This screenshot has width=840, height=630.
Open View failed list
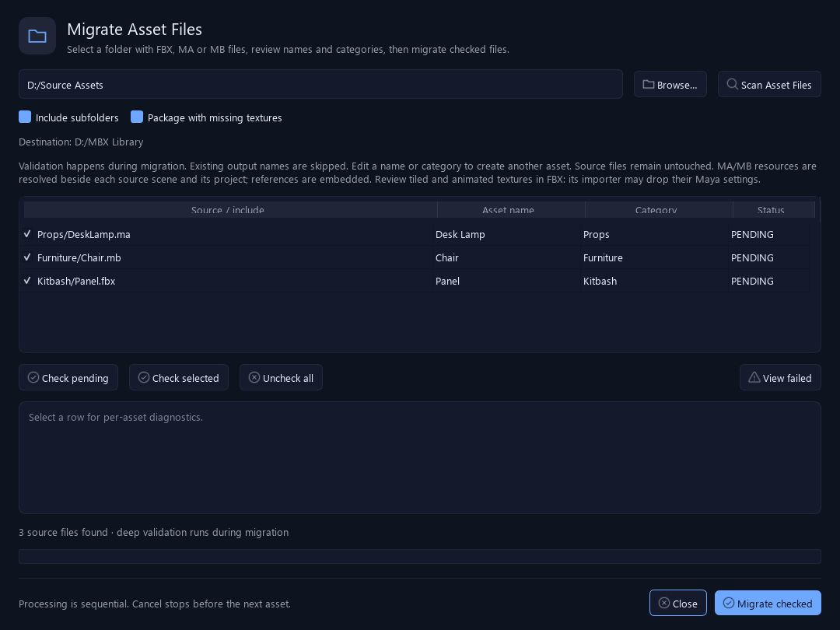(780, 378)
